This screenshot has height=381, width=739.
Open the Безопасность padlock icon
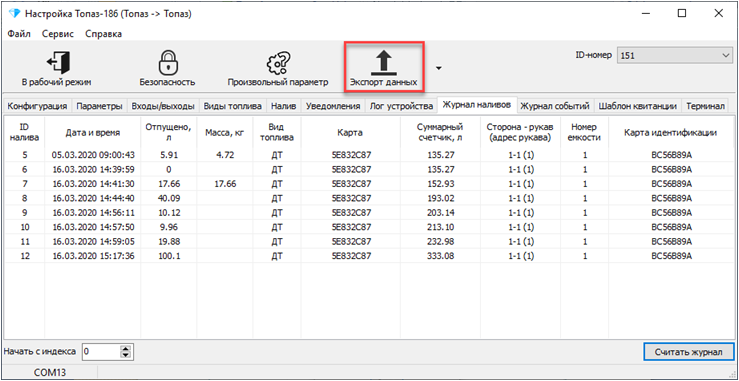pyautogui.click(x=167, y=62)
